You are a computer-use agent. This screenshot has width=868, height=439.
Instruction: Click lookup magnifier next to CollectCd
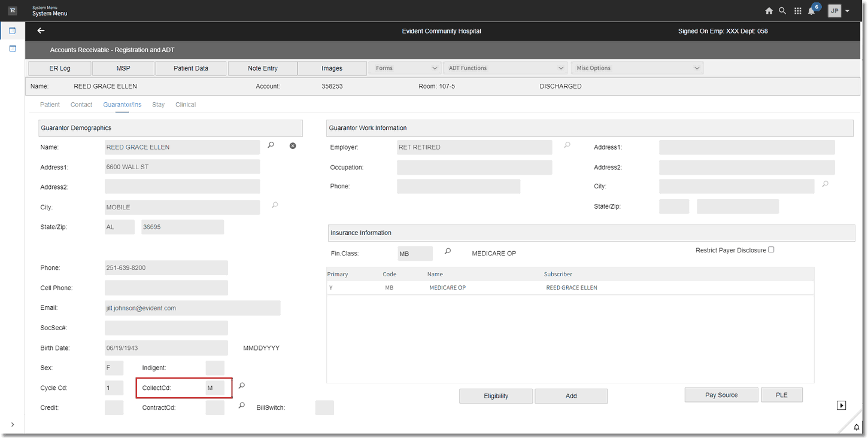[241, 386]
